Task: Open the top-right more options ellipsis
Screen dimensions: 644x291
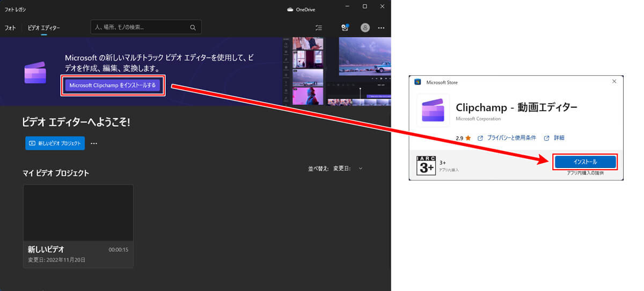Action: coord(381,27)
